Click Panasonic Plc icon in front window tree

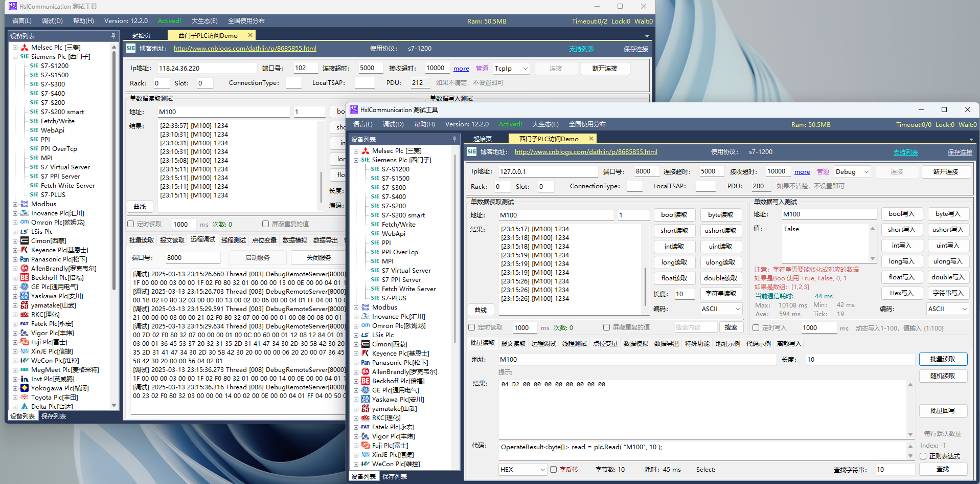pos(366,363)
